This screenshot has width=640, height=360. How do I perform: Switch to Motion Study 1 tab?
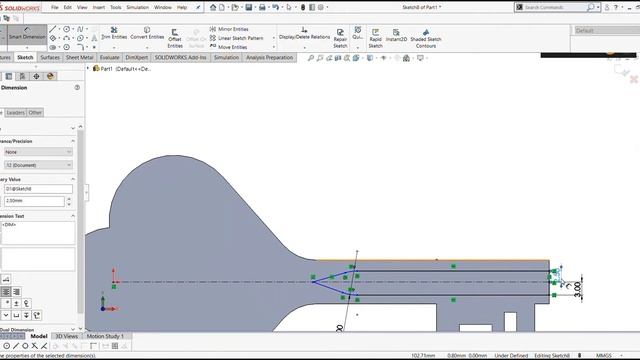pyautogui.click(x=105, y=336)
